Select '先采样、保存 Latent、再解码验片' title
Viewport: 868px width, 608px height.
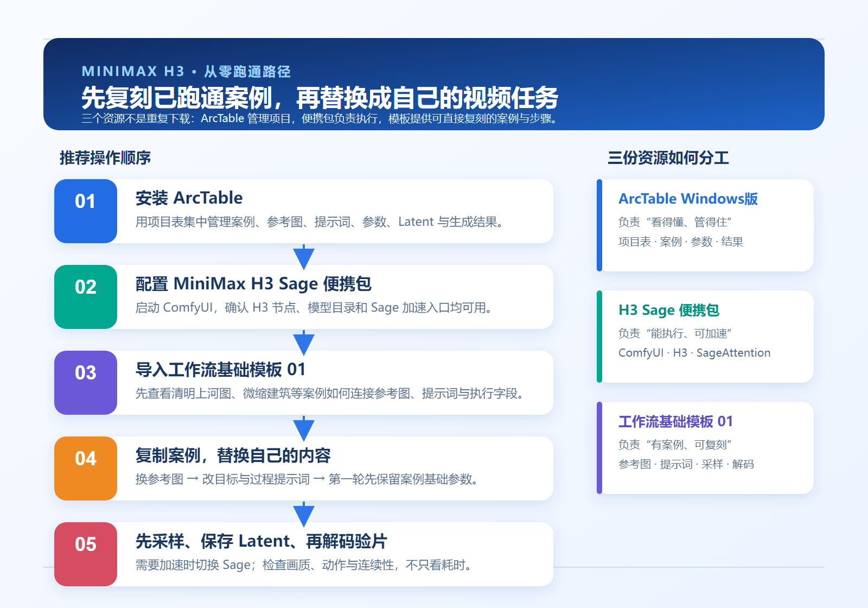pyautogui.click(x=261, y=541)
